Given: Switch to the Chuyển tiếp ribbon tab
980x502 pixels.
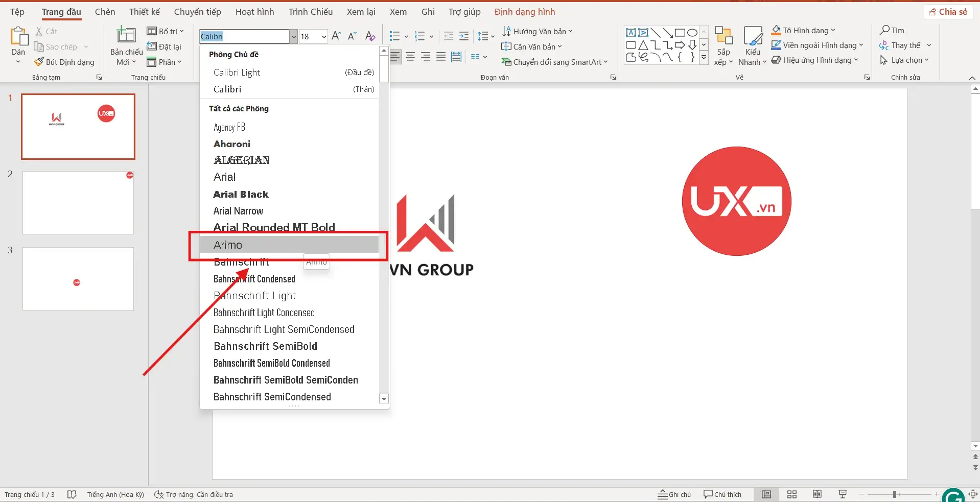Looking at the screenshot, I should coord(197,12).
